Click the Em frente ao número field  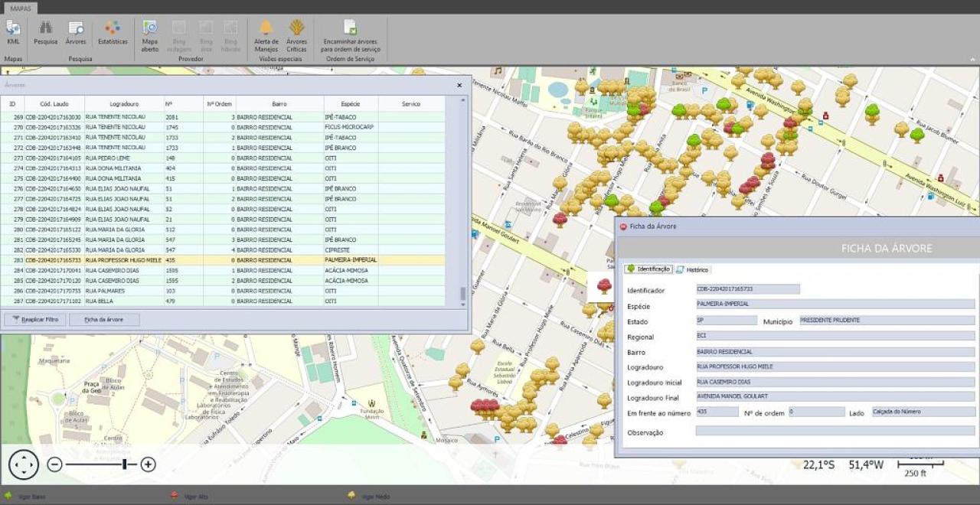[x=717, y=412]
